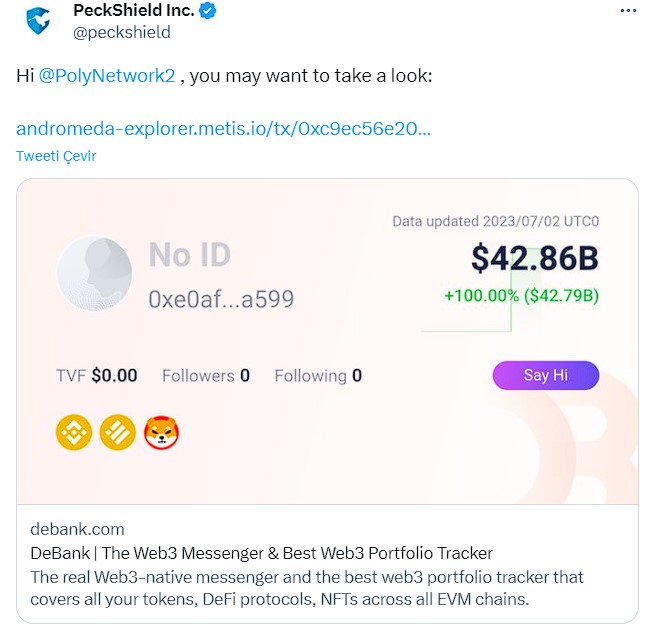Click the Following 0 count

(x=318, y=376)
